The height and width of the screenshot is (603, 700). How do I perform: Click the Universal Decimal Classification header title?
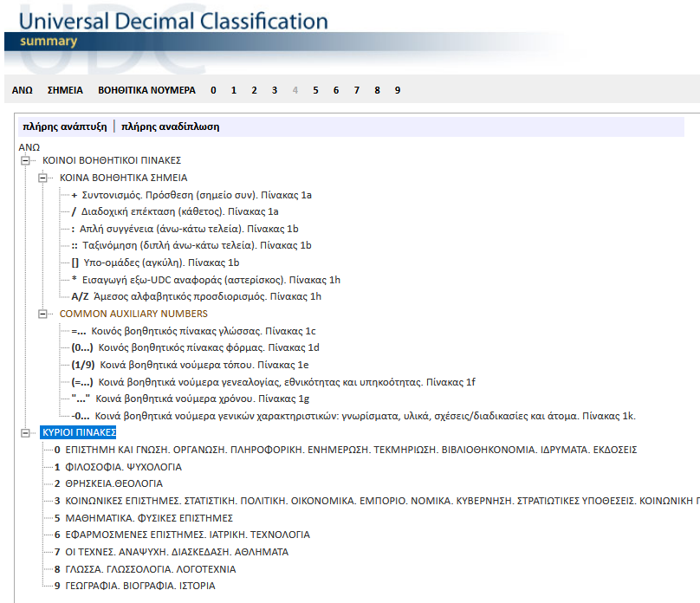pos(173,22)
